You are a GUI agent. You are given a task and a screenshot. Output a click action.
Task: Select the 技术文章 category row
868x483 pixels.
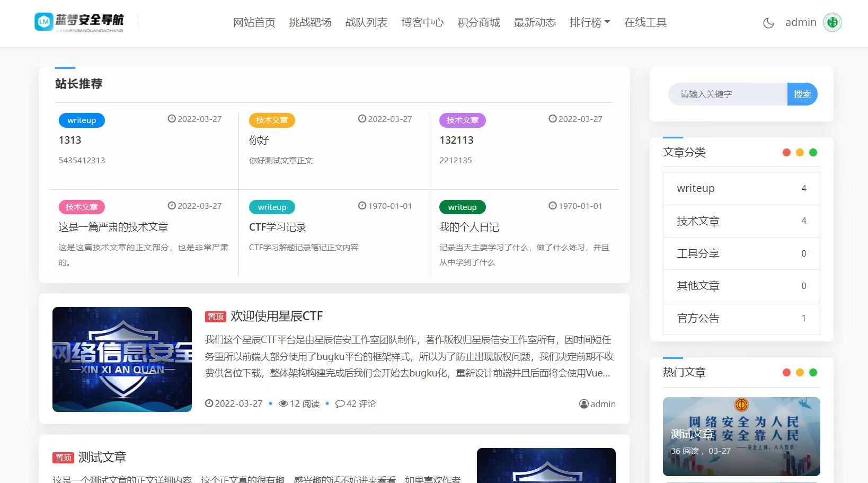click(741, 221)
